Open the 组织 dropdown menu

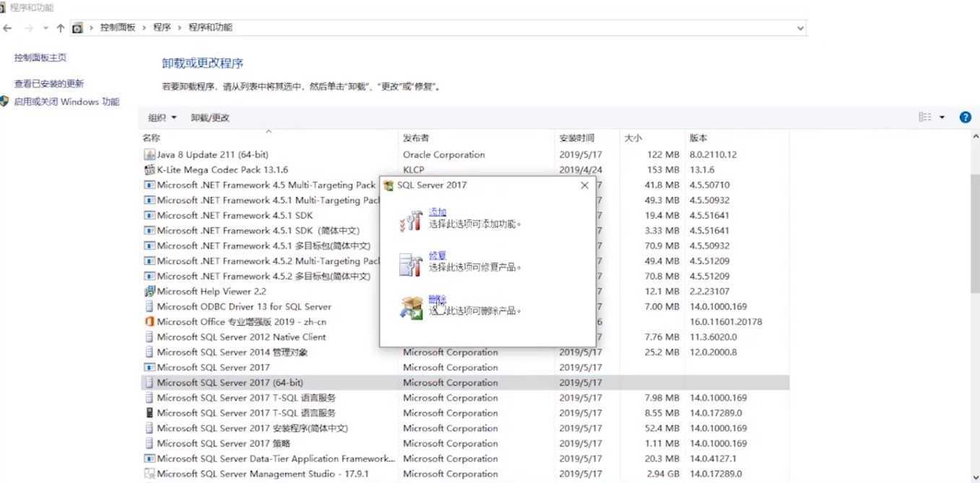point(162,118)
